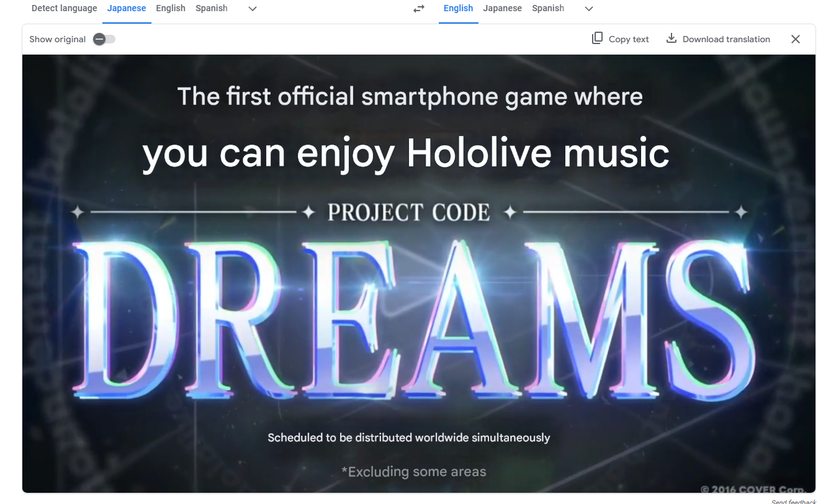Viewport: 831px width, 504px height.
Task: Select Detect language as source
Action: 65,8
